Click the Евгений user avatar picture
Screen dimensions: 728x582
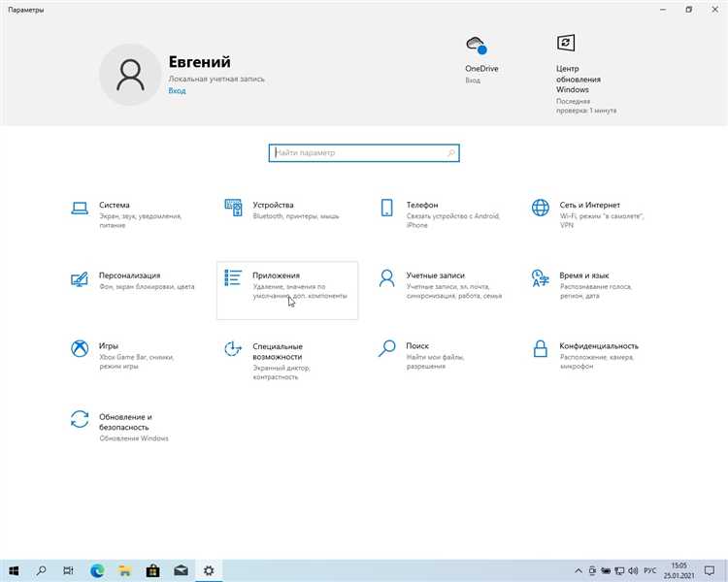130,75
